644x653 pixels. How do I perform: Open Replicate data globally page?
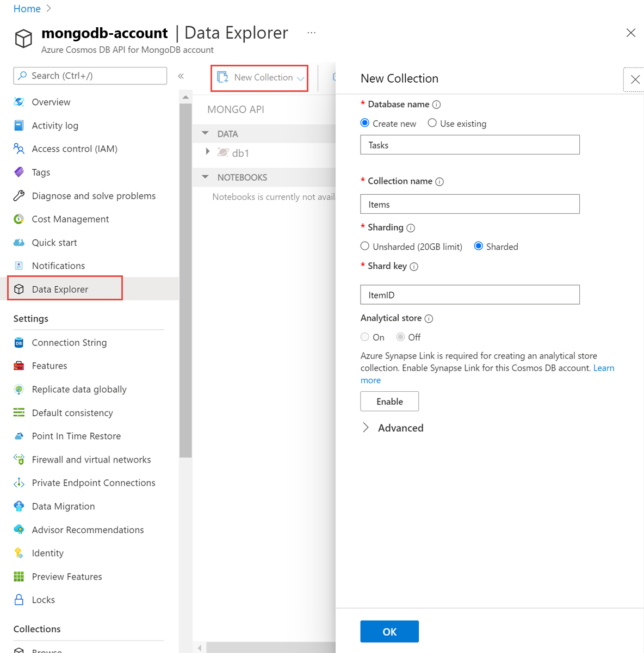(x=79, y=390)
